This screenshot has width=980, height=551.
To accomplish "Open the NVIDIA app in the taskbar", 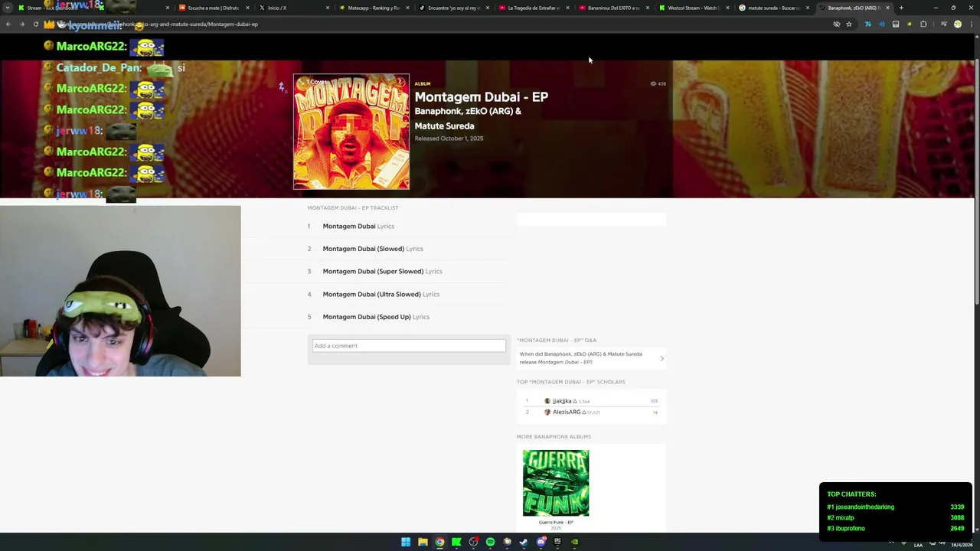I will pos(574,542).
